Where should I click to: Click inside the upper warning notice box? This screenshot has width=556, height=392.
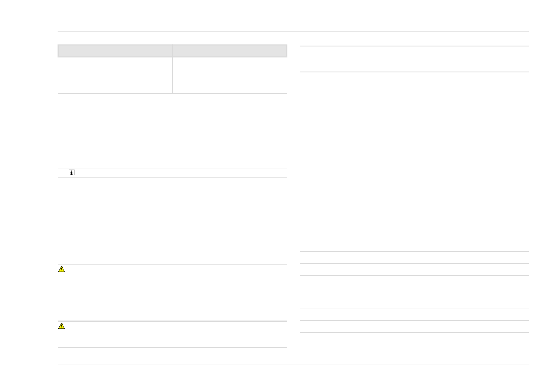tap(172, 293)
